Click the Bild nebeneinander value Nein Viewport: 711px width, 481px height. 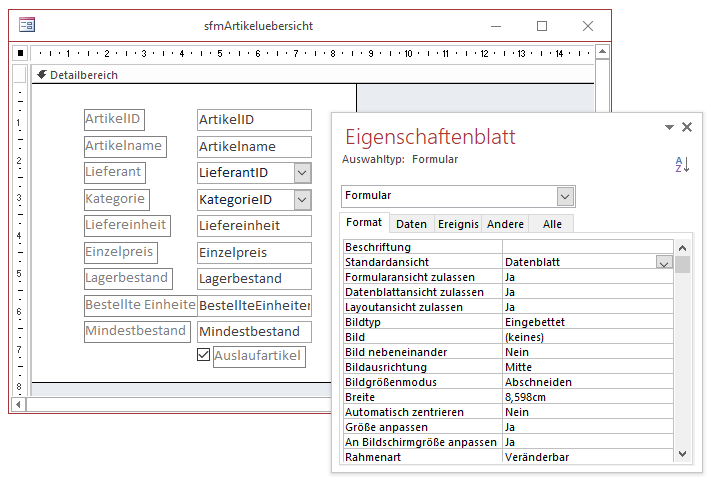pos(587,352)
